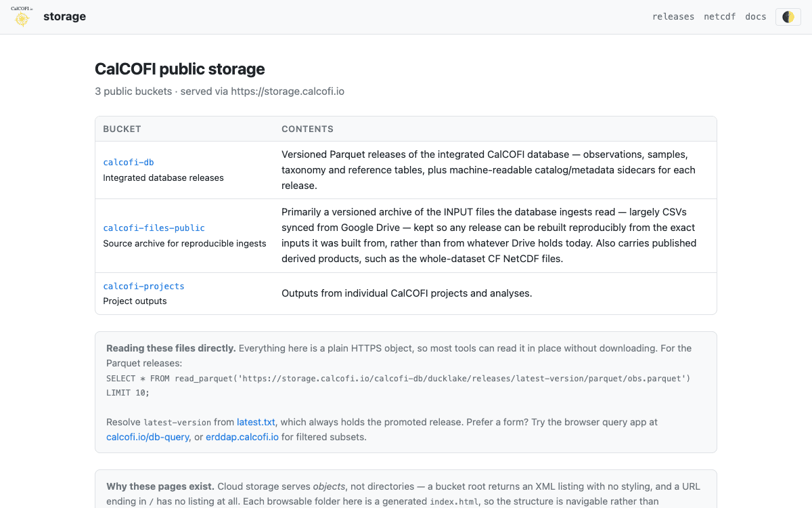Click 'Why these pages exist.' bold text
Screen dimensions: 812x508
[x=160, y=487]
